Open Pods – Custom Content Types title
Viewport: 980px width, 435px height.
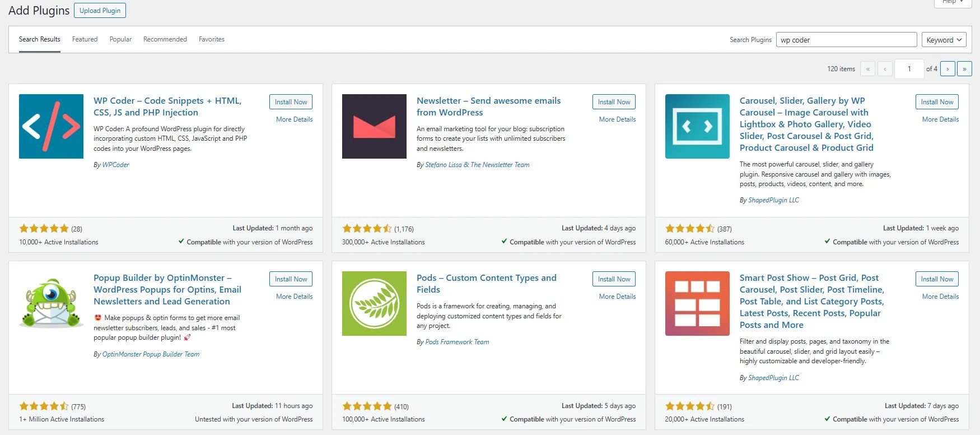[x=487, y=284]
